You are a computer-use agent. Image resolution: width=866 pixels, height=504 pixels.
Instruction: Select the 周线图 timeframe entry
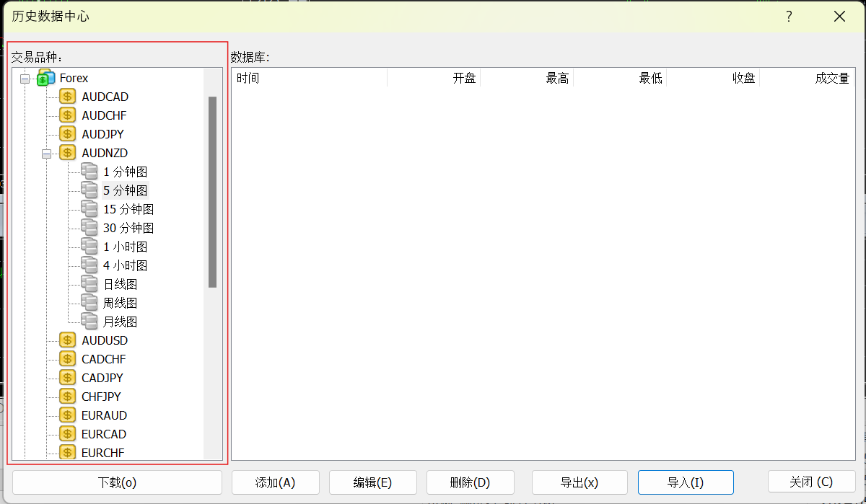pyautogui.click(x=118, y=302)
